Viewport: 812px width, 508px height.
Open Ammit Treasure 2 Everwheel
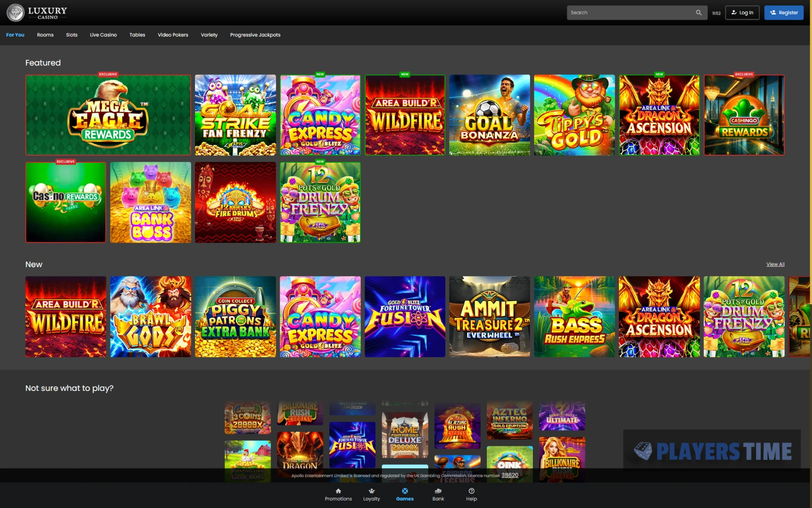[490, 317]
